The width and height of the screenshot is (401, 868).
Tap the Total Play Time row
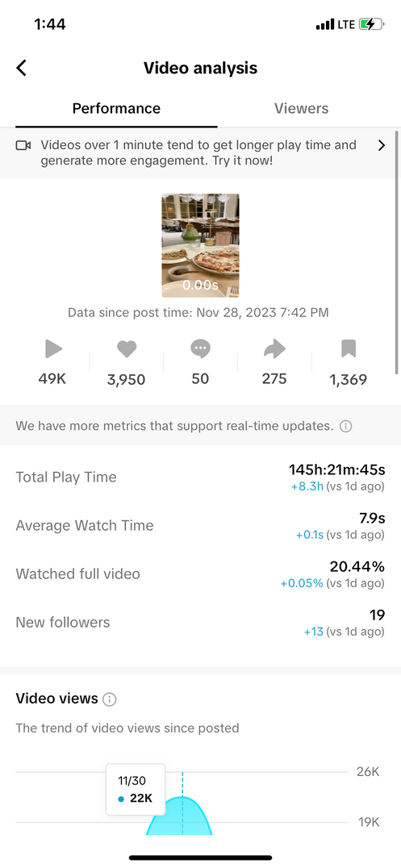pos(200,478)
